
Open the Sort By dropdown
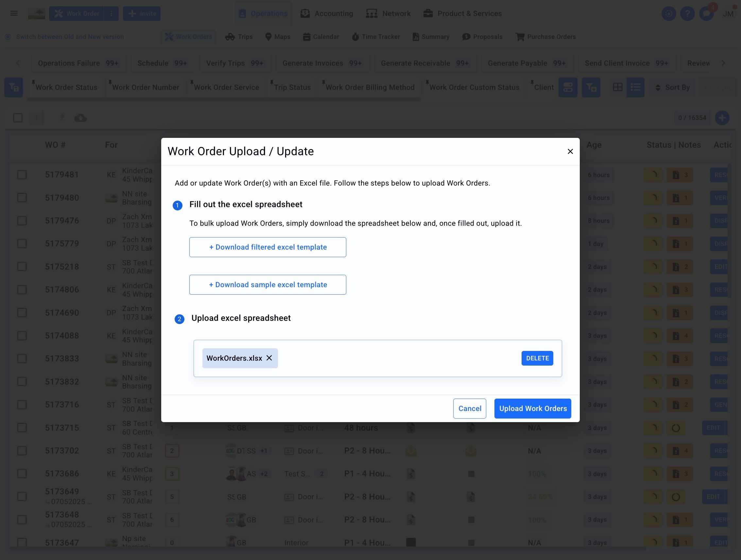672,87
